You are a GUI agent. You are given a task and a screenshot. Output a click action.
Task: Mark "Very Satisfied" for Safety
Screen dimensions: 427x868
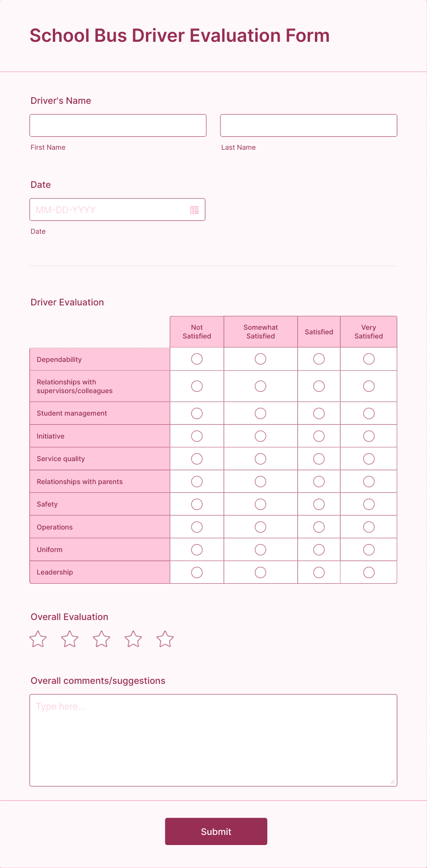pos(369,504)
